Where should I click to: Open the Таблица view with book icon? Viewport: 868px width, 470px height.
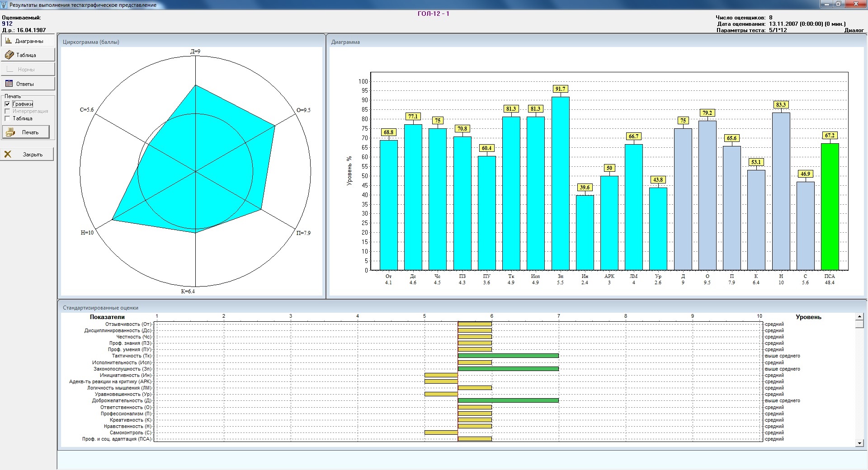point(9,55)
